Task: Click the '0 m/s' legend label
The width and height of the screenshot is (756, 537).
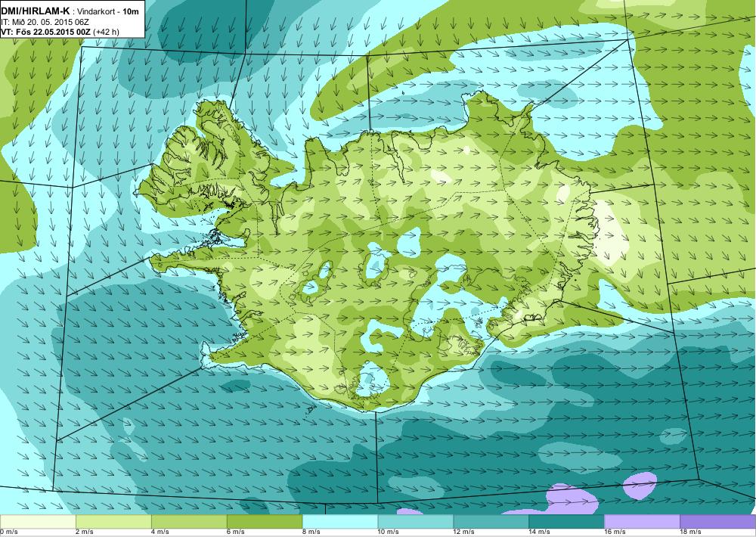Action: point(8,532)
